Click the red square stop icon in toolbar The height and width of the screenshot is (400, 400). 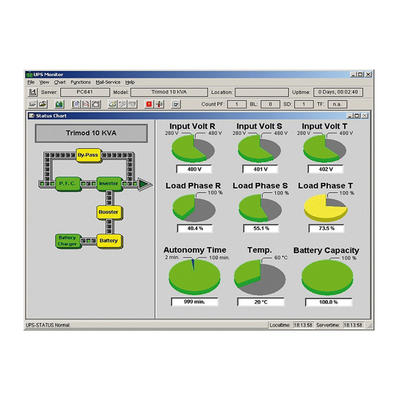coord(149,104)
